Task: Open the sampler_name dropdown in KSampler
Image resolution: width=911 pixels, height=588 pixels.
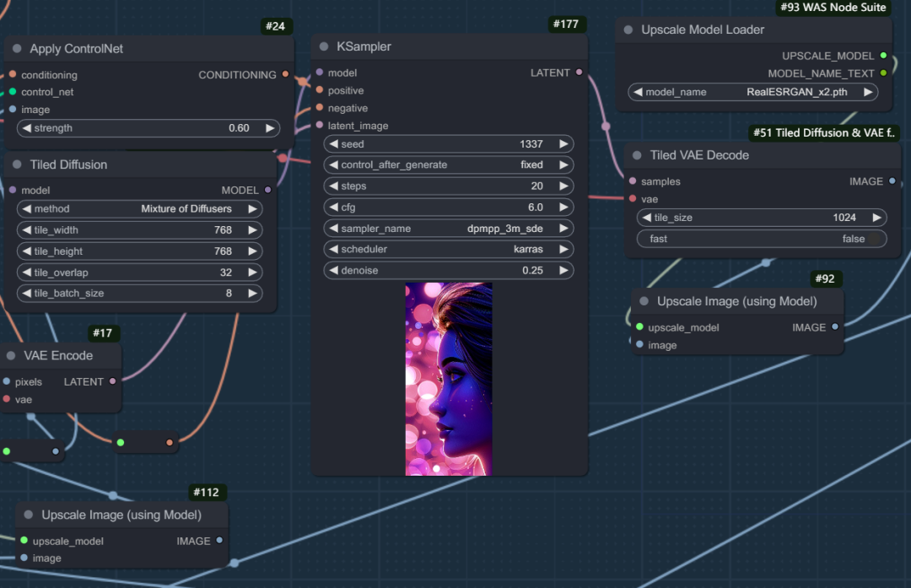Action: point(449,229)
